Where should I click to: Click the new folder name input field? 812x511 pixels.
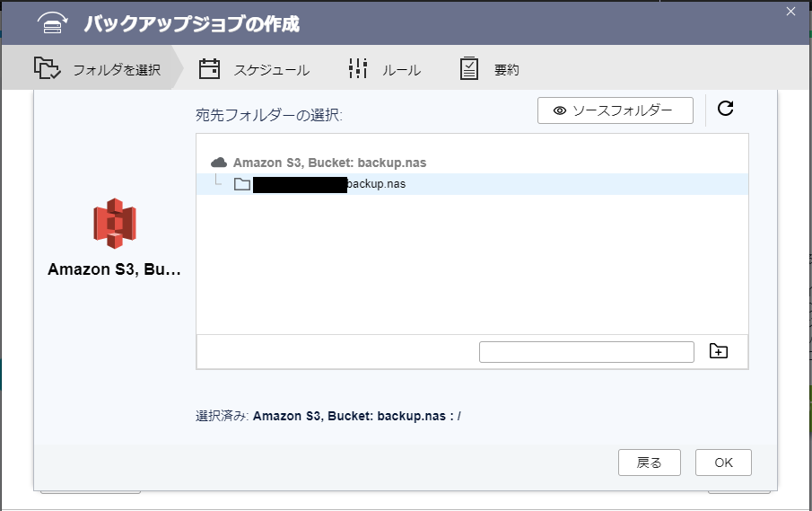[586, 352]
